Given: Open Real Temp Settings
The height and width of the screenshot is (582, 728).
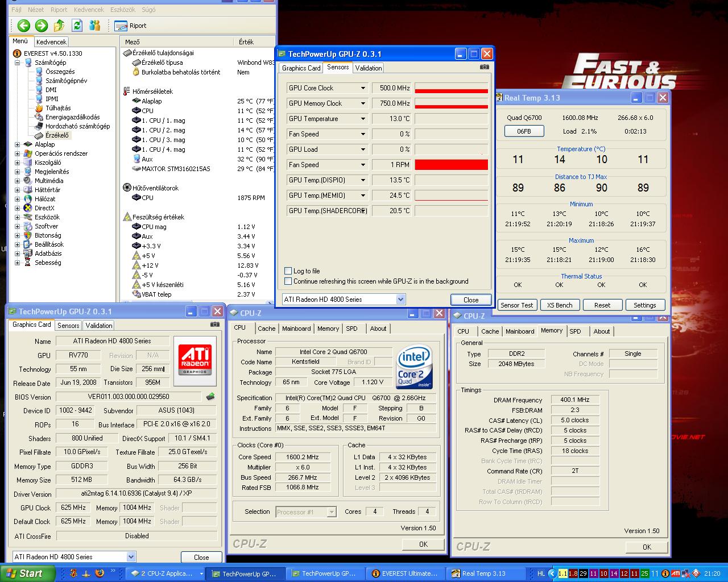Looking at the screenshot, I should (645, 305).
